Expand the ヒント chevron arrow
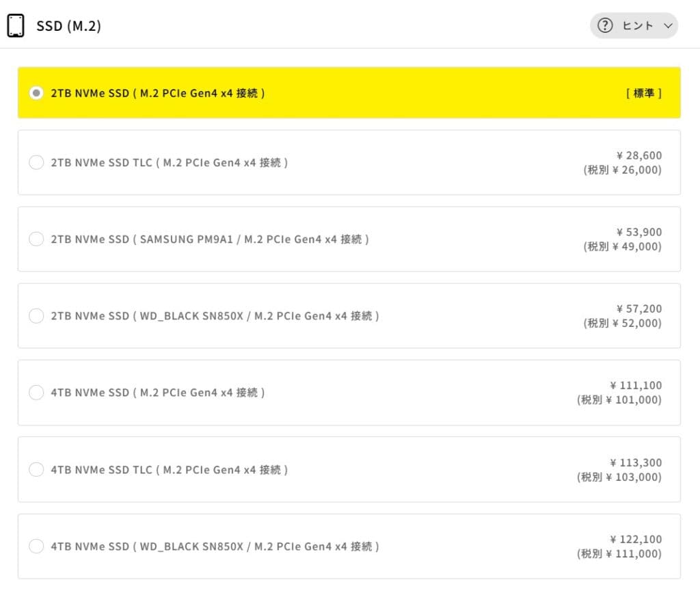The width and height of the screenshot is (700, 602). coord(669,26)
